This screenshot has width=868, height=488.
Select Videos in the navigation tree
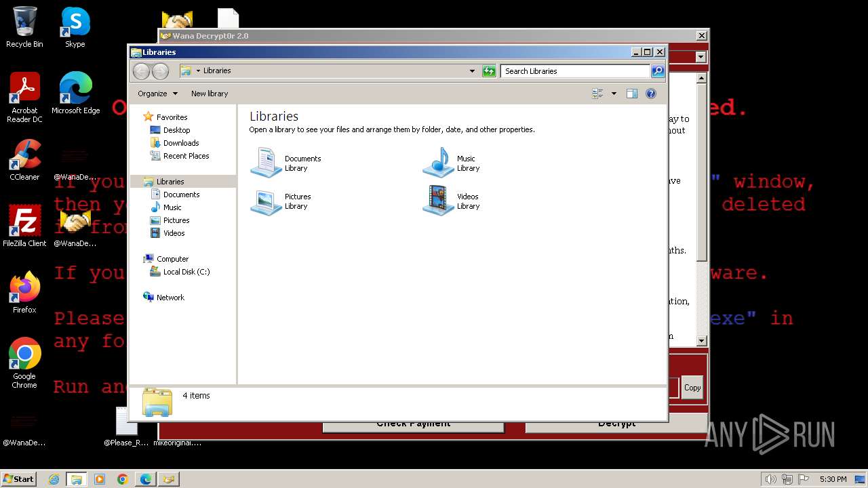tap(174, 233)
